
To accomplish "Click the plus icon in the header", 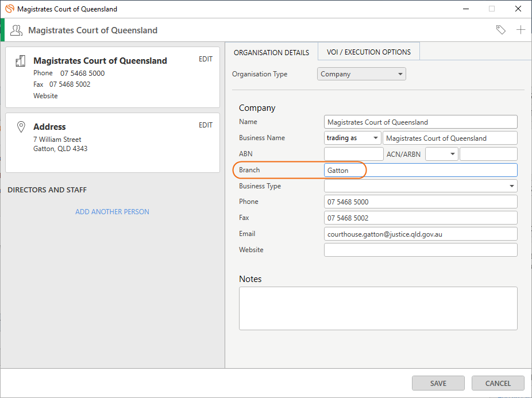I will tap(521, 30).
